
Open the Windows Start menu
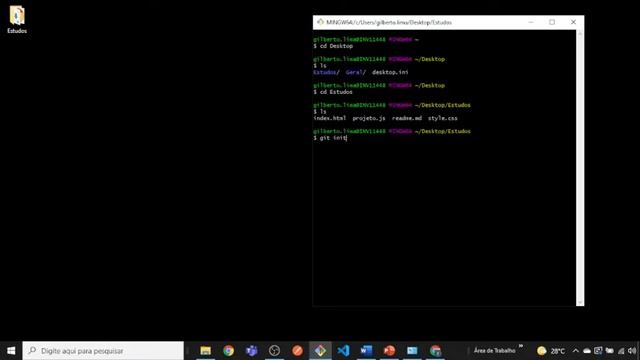[11, 351]
